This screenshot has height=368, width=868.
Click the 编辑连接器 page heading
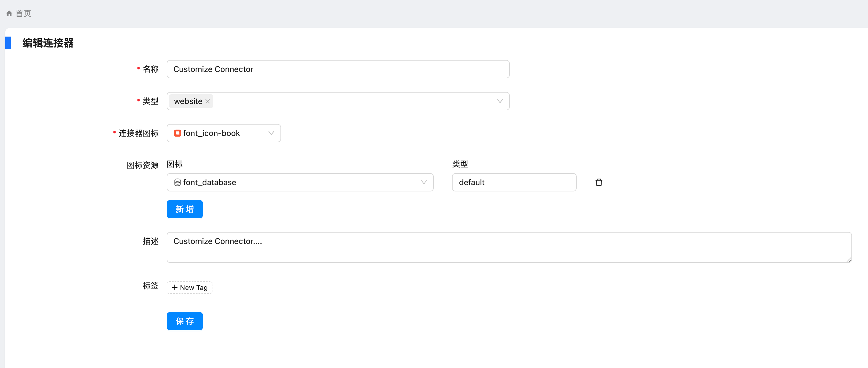click(x=48, y=43)
